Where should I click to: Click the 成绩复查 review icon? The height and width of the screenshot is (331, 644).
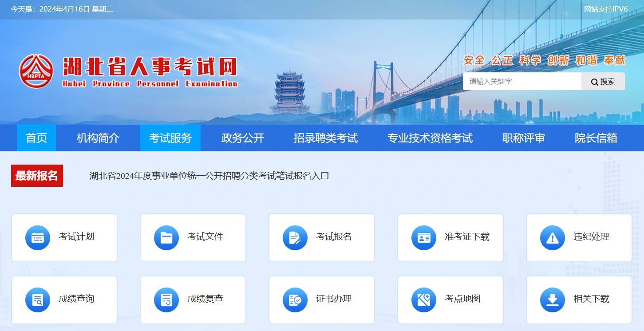coord(166,300)
